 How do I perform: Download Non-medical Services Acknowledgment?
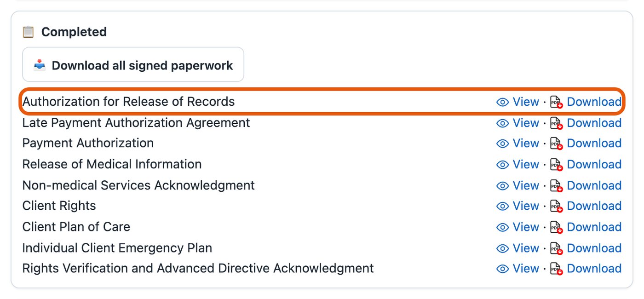pos(594,186)
